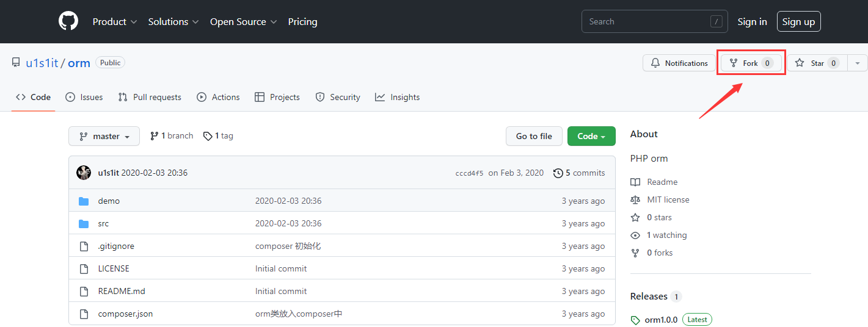The image size is (868, 327).
Task: Expand the star lists dropdown arrow
Action: [x=858, y=63]
